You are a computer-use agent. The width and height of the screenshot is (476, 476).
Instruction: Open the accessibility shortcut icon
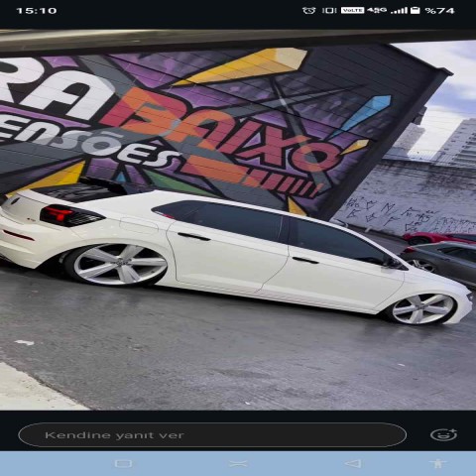[437, 463]
